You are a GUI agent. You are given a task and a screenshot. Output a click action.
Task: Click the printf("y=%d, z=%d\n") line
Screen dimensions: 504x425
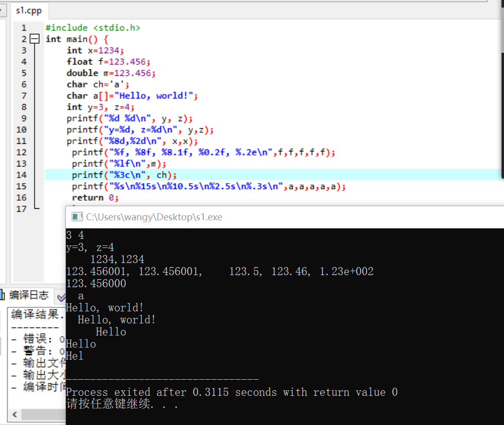pos(140,130)
